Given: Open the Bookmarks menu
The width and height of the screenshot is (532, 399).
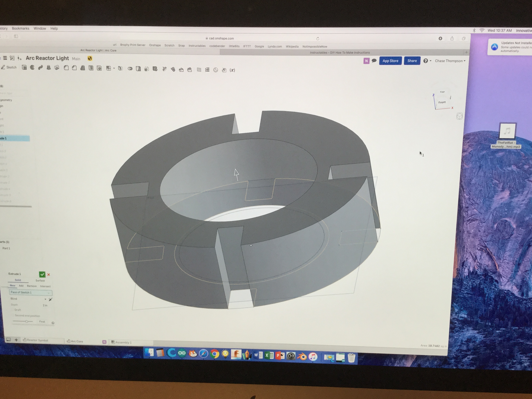Looking at the screenshot, I should click(21, 28).
